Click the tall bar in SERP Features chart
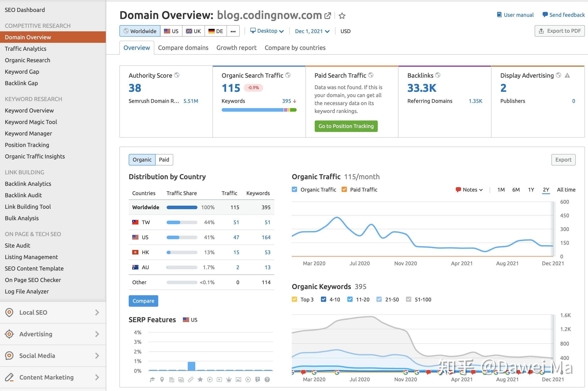The width and height of the screenshot is (588, 391). [191, 366]
